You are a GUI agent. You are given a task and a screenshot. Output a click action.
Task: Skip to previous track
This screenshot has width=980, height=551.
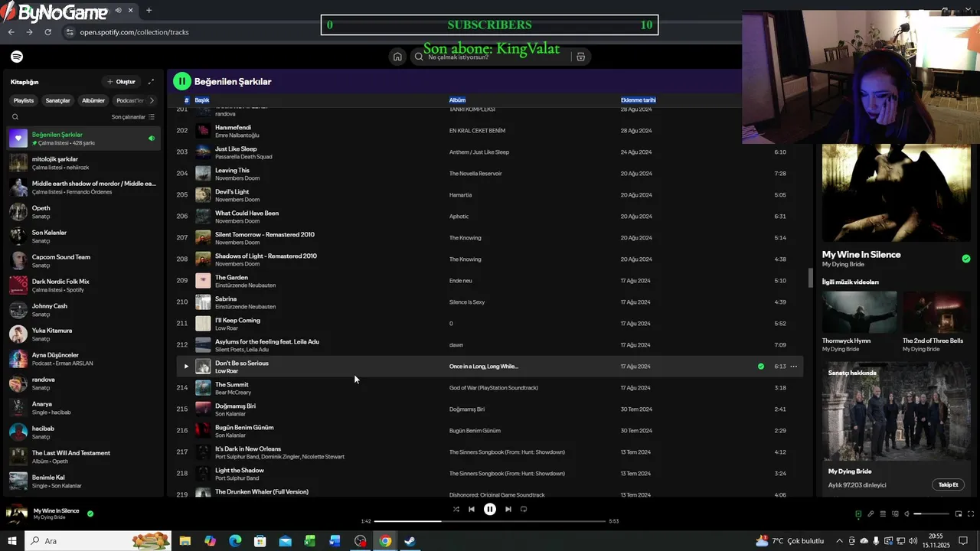point(472,509)
